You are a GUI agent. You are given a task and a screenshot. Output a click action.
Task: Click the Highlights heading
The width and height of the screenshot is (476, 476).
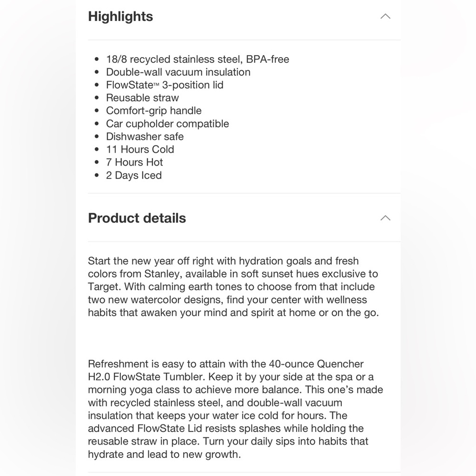[120, 16]
